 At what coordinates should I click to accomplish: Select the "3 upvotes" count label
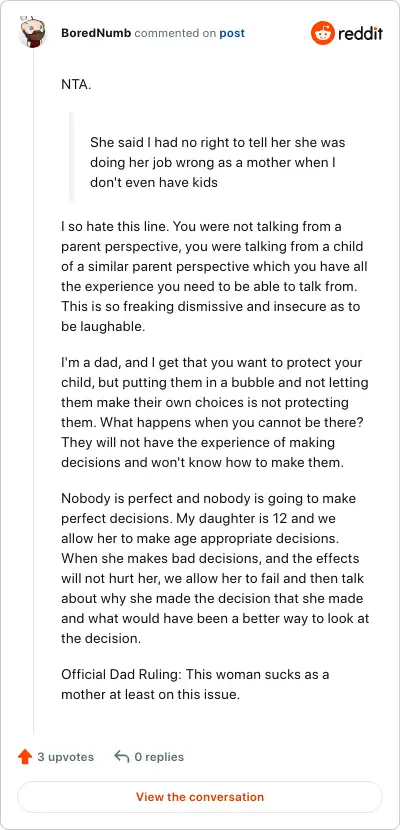pos(66,757)
